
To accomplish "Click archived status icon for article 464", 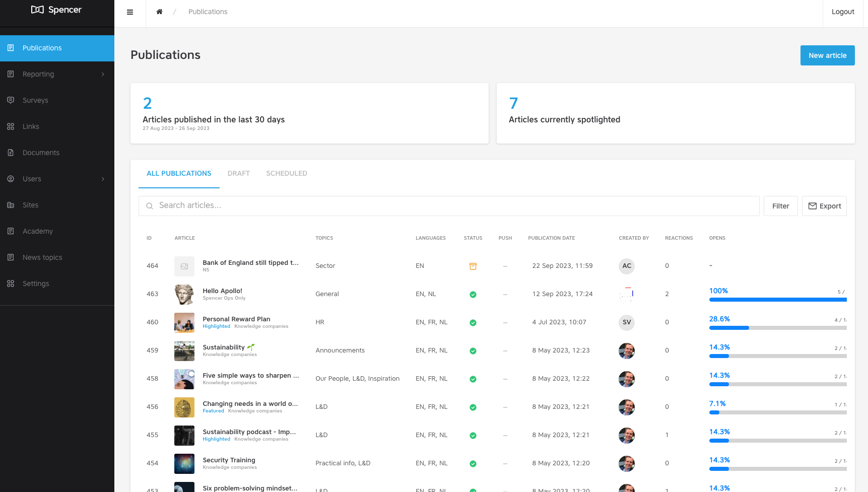I will (473, 266).
